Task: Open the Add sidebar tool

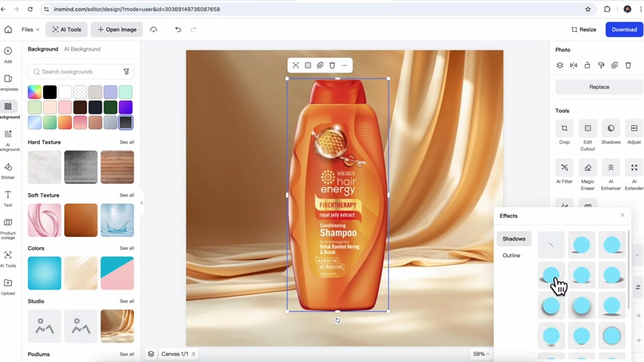Action: pyautogui.click(x=8, y=54)
